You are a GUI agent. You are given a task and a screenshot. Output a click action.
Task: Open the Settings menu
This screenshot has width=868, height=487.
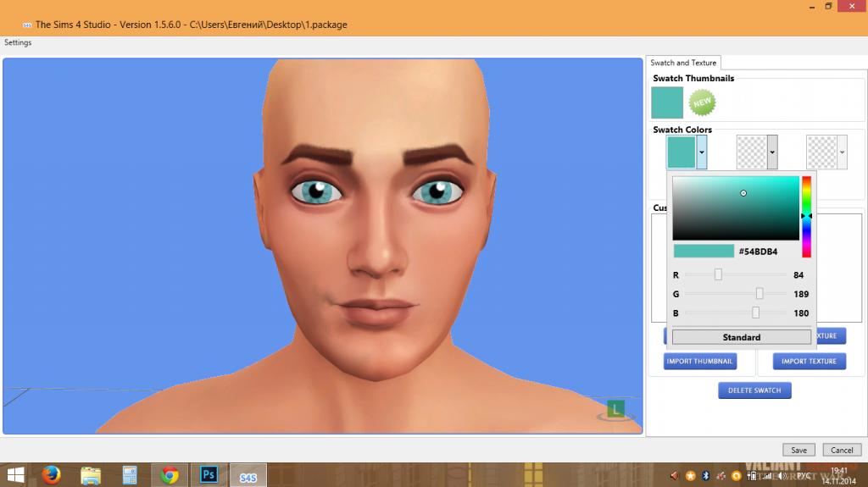(x=18, y=42)
